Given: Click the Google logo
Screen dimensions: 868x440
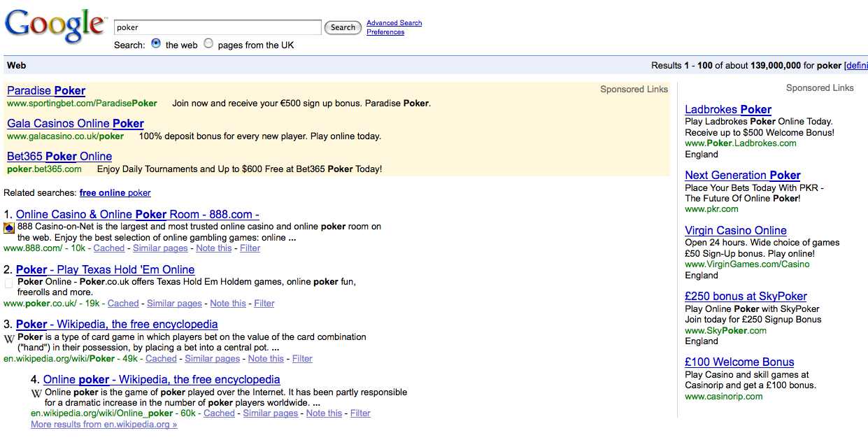Looking at the screenshot, I should [x=56, y=27].
